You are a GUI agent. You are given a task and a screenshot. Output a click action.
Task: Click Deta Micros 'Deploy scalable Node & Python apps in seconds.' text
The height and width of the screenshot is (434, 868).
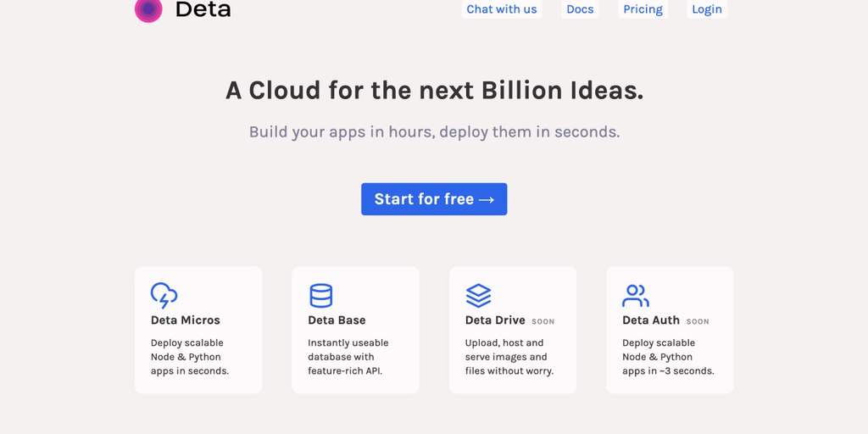[x=190, y=357]
